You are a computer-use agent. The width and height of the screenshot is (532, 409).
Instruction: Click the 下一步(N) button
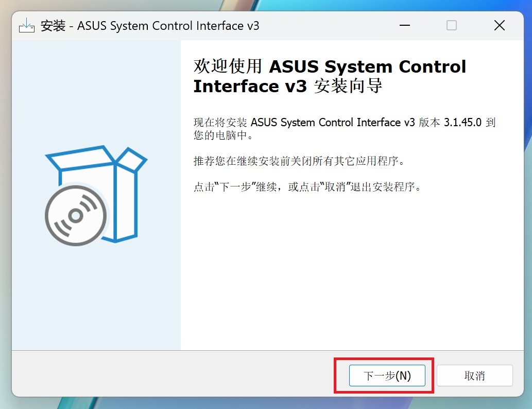[387, 376]
